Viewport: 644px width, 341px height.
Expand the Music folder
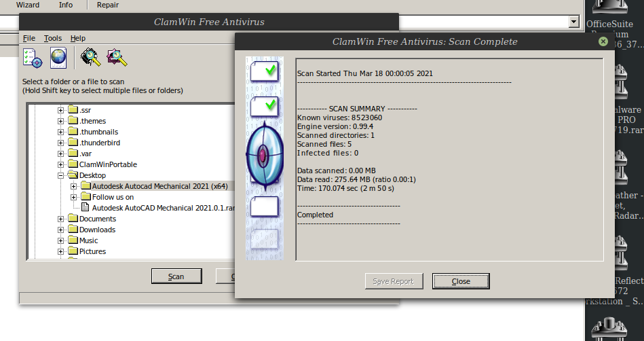click(x=61, y=240)
